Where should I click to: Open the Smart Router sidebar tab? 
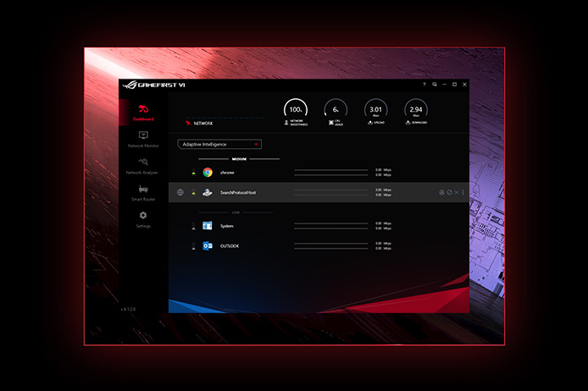click(x=143, y=193)
